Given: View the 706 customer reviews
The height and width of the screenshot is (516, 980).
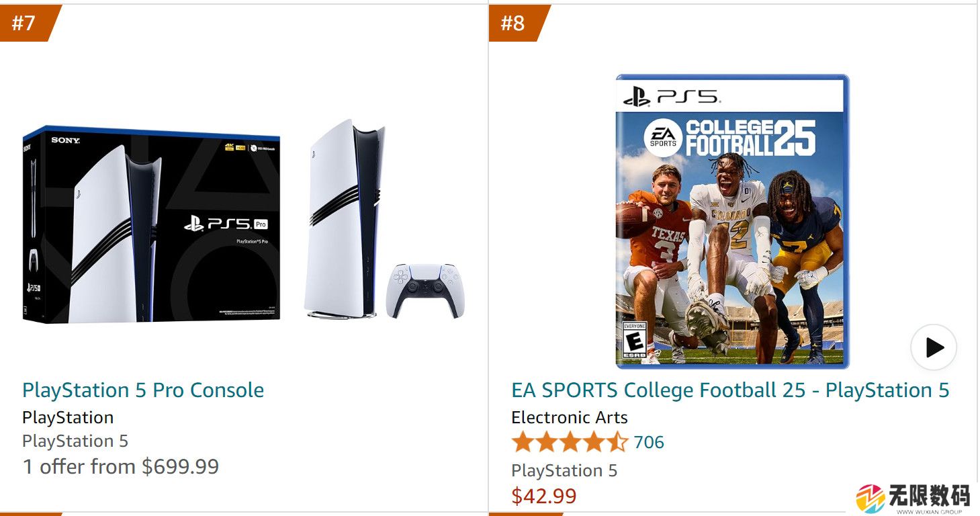Looking at the screenshot, I should pyautogui.click(x=649, y=442).
